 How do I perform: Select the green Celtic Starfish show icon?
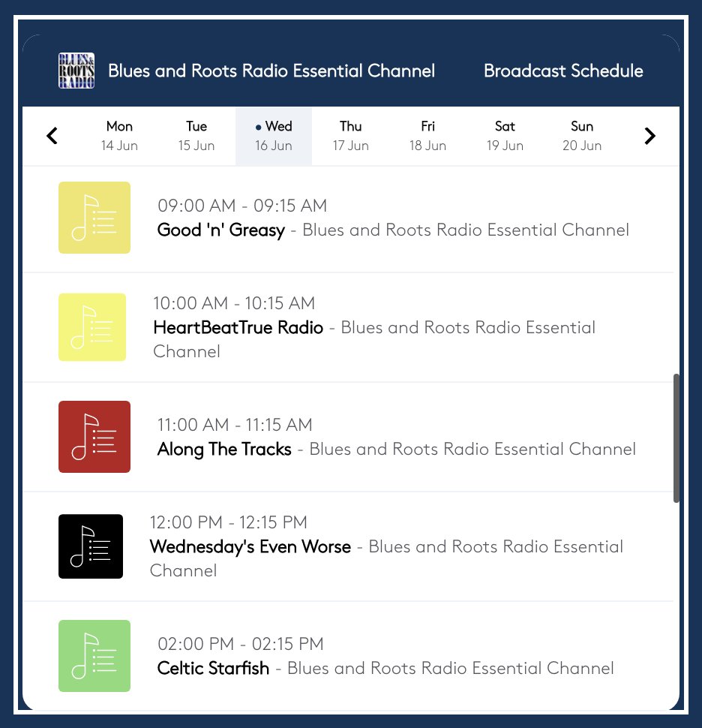click(x=94, y=656)
